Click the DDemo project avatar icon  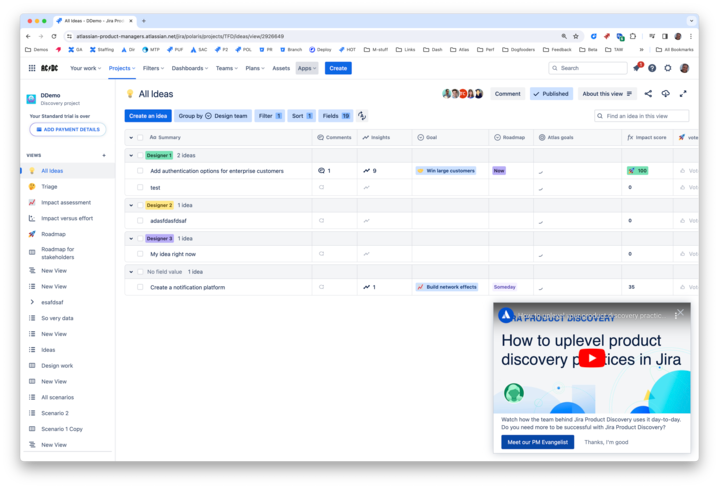coord(31,99)
